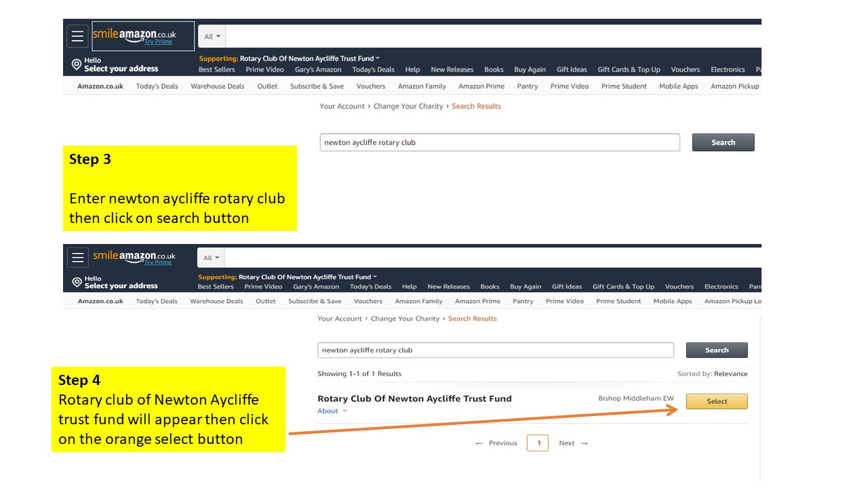Open hamburger menu in Step 3 screenshot
Viewport: 868px width, 488px height.
click(77, 36)
